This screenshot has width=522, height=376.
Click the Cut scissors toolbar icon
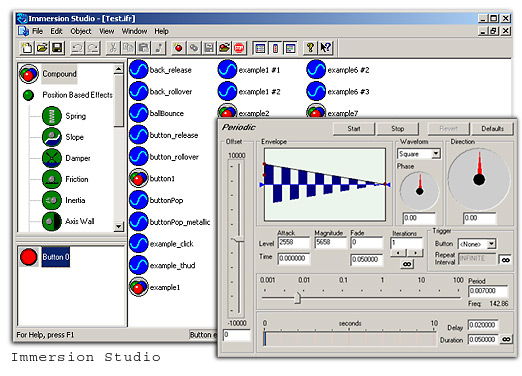point(113,48)
